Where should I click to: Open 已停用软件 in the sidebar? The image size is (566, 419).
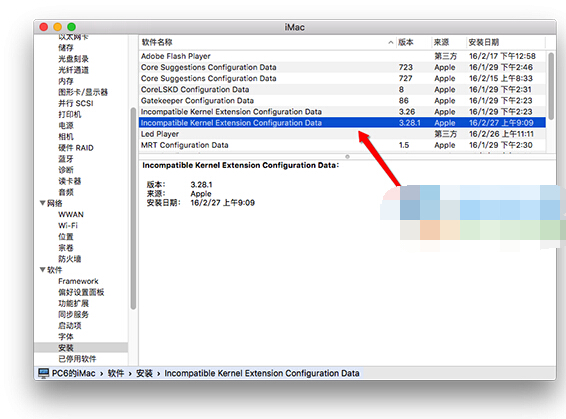coord(77,359)
